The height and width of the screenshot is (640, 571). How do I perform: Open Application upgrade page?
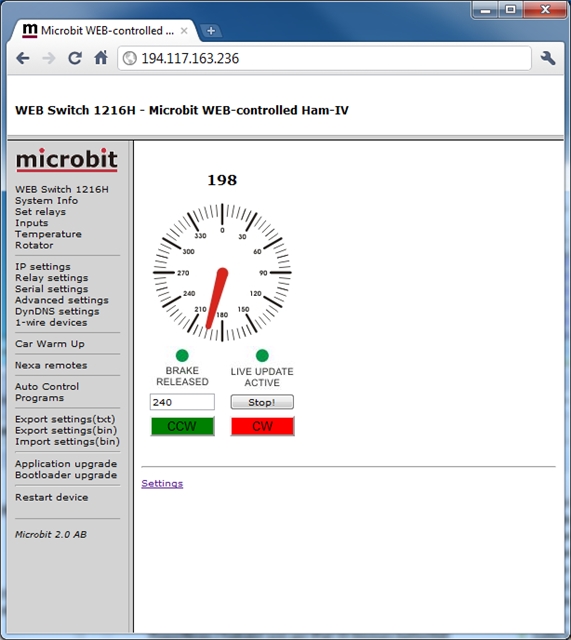[66, 464]
